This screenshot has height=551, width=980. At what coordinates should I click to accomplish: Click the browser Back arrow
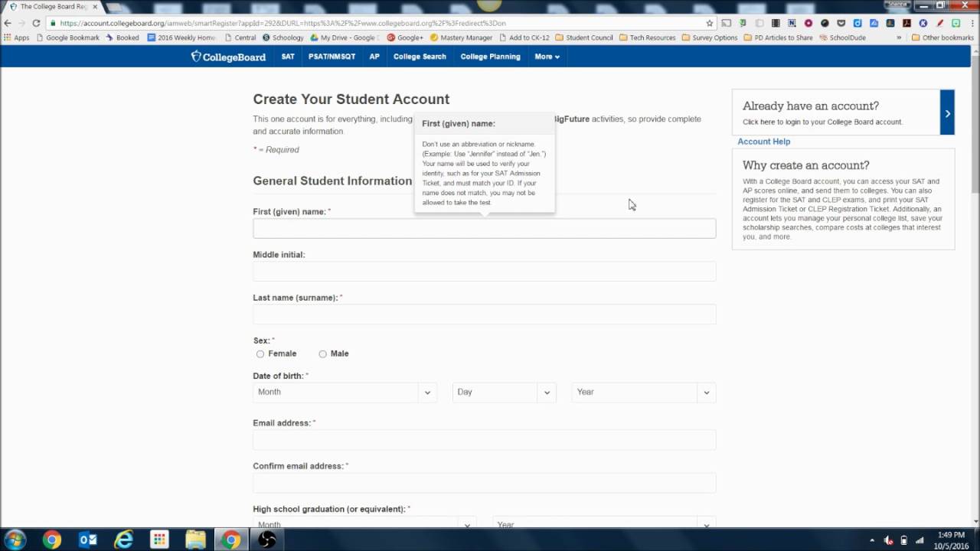point(8,23)
